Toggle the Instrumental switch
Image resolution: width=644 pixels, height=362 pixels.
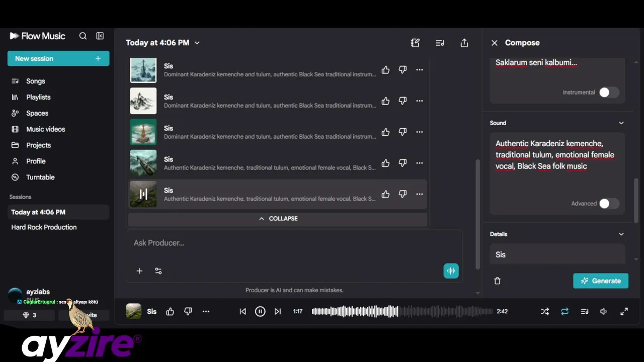pyautogui.click(x=609, y=93)
